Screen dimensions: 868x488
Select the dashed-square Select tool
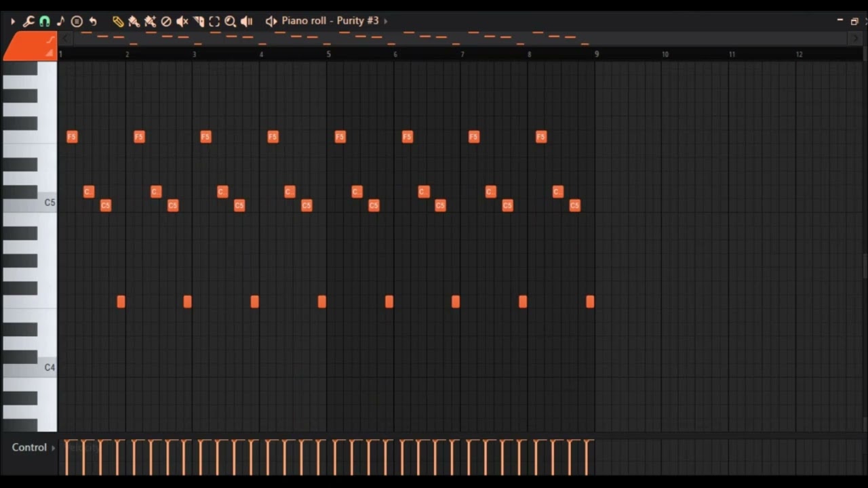point(214,22)
